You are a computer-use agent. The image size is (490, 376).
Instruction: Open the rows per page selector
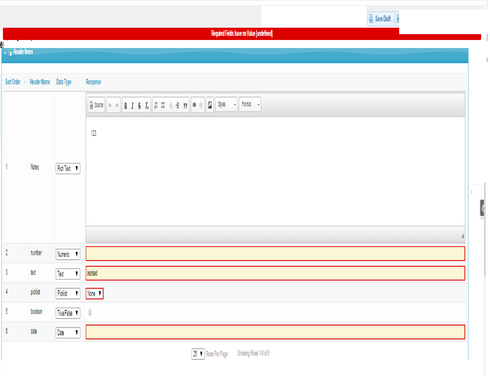pos(198,354)
